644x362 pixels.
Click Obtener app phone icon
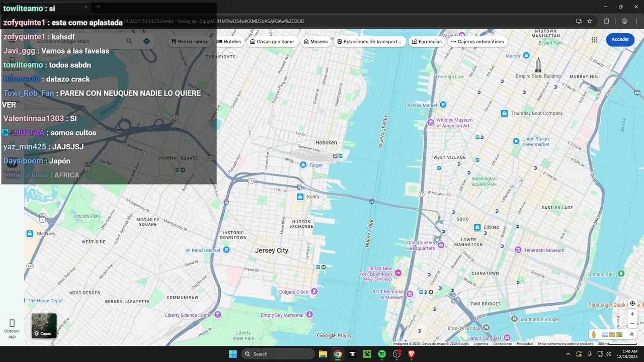click(12, 323)
